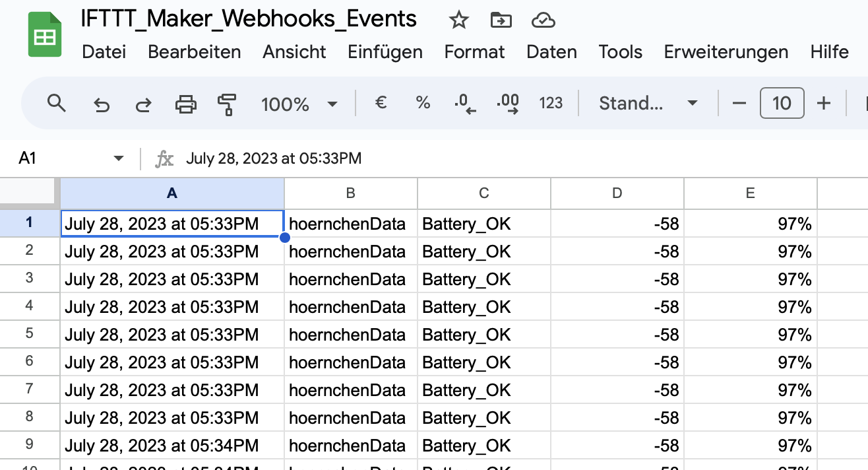Click the move to folder icon
This screenshot has width=868, height=470.
(501, 20)
